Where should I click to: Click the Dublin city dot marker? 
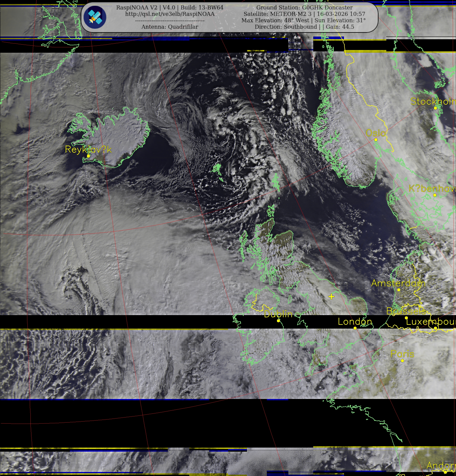pos(278,321)
